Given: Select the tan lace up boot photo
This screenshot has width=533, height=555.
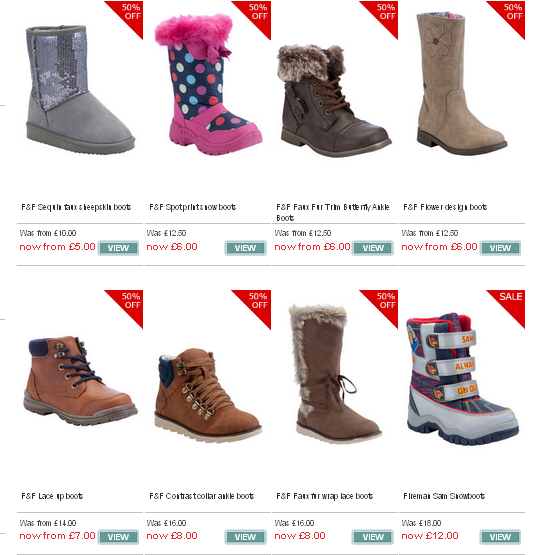Looking at the screenshot, I should [80, 381].
